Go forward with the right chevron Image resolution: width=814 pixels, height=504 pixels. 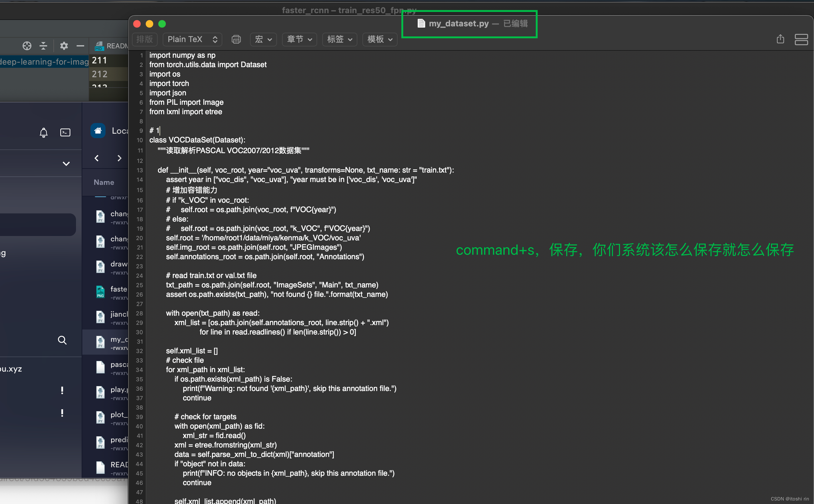[119, 158]
